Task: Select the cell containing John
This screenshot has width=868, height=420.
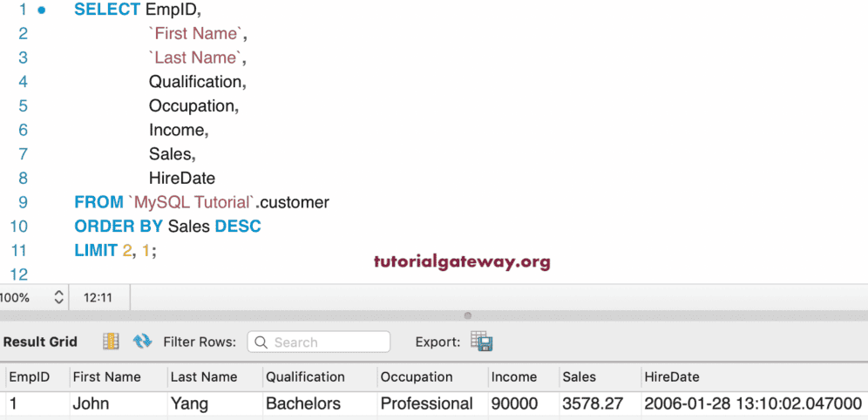Action: pos(119,403)
